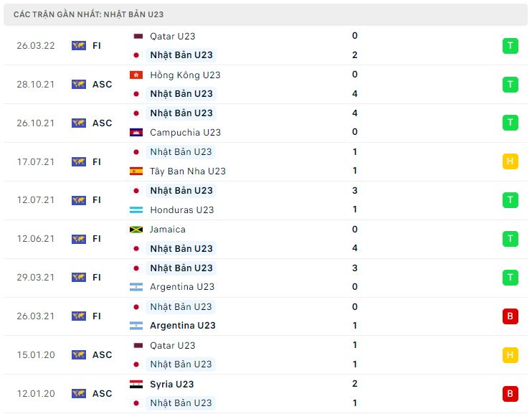Click the Syria U23 flag icon
Screen dimensions: 532x414
pyautogui.click(x=136, y=384)
